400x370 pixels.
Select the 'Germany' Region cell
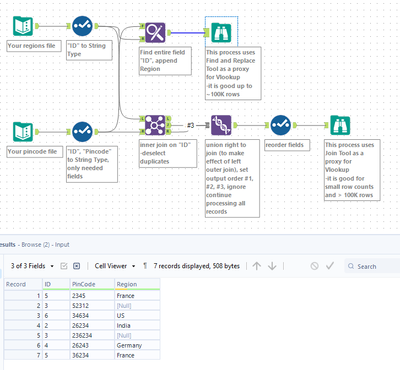point(137,346)
